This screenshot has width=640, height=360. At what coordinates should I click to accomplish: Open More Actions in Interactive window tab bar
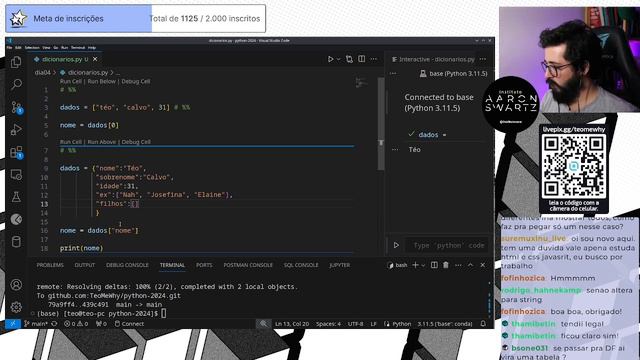pos(483,59)
